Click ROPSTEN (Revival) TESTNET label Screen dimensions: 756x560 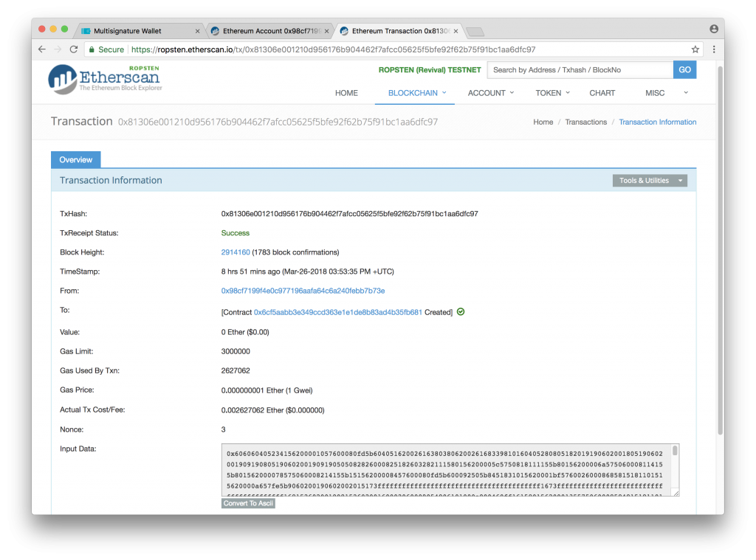[430, 70]
